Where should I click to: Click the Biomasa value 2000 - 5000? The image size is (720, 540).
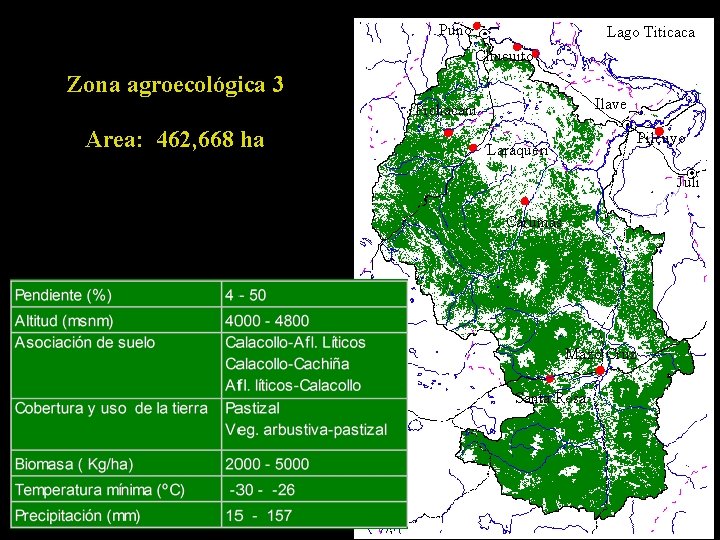pyautogui.click(x=267, y=464)
